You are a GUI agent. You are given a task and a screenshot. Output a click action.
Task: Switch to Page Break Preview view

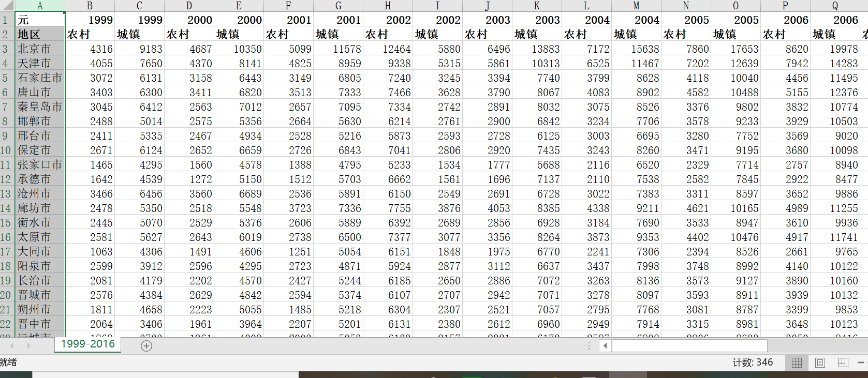(843, 362)
